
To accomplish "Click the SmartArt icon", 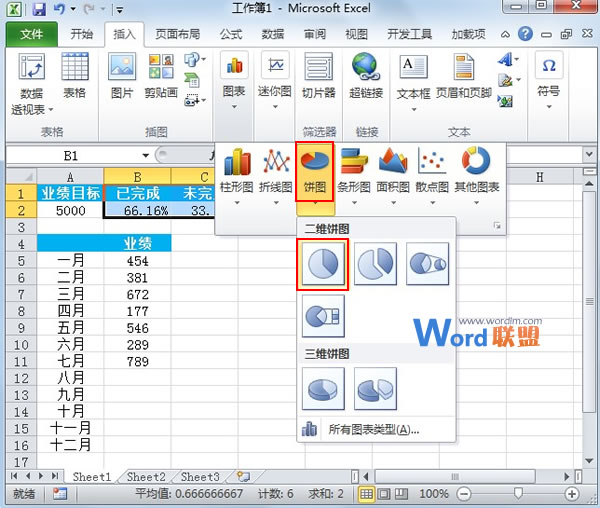I will 192,80.
